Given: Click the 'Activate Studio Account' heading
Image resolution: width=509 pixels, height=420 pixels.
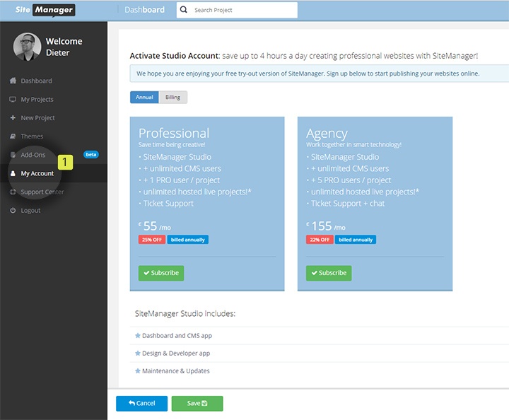Looking at the screenshot, I should tap(175, 56).
